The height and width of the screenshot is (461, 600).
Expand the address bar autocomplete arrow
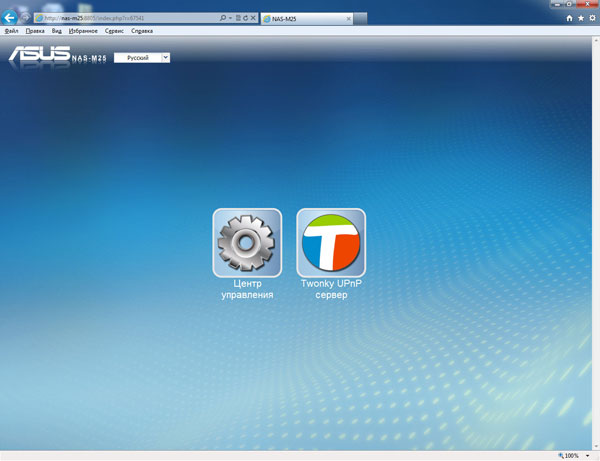pos(230,18)
